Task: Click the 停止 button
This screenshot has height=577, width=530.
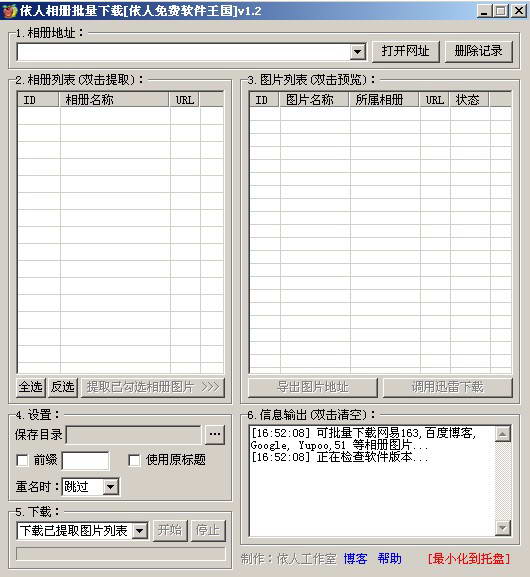Action: point(208,530)
